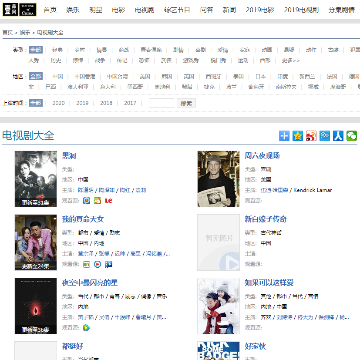Viewport: 360px width, 360px height.
Task: Select 日本 in the region filter
Action: (x=260, y=76)
